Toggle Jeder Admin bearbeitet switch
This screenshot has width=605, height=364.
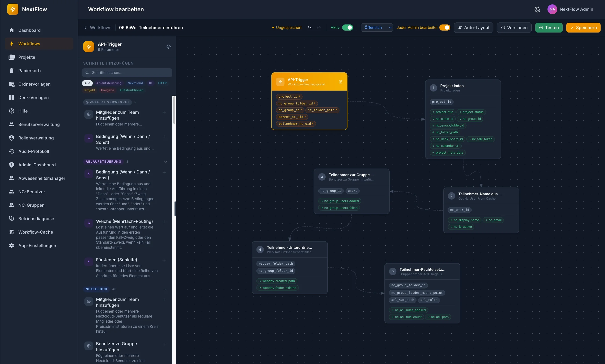click(x=444, y=28)
